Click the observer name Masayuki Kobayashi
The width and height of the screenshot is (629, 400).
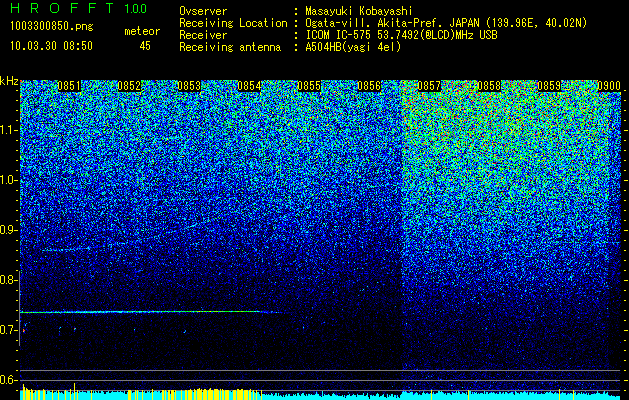359,11
